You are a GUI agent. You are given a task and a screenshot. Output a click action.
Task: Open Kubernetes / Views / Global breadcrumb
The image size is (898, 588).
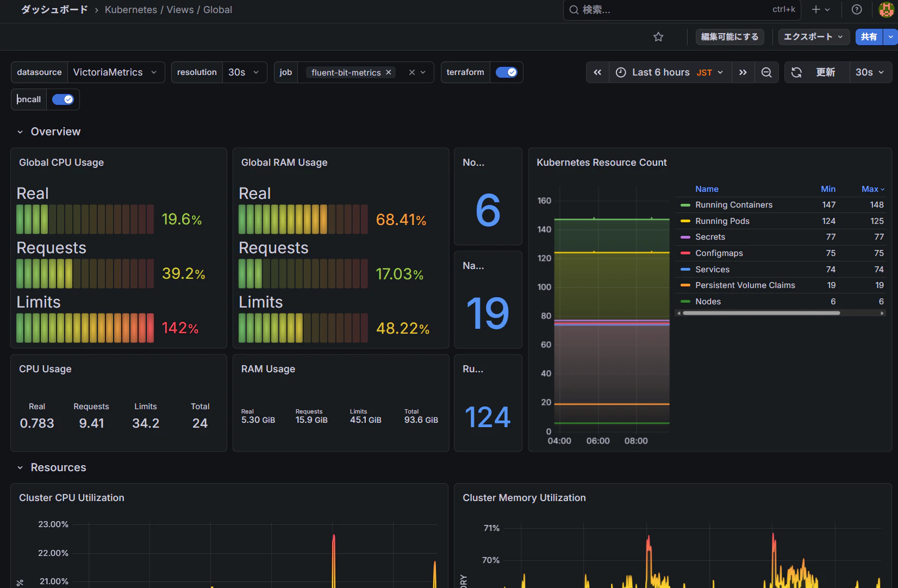pos(169,10)
